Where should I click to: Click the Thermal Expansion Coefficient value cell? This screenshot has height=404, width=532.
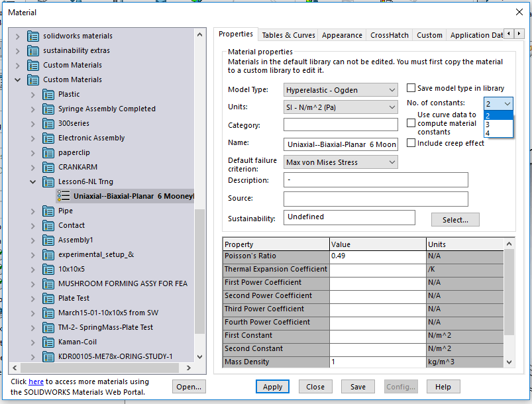378,270
